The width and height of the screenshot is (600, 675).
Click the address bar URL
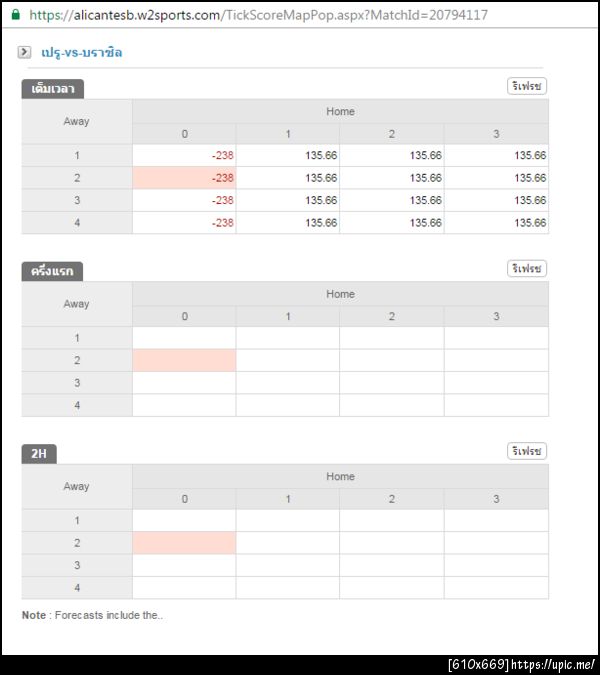coord(258,15)
